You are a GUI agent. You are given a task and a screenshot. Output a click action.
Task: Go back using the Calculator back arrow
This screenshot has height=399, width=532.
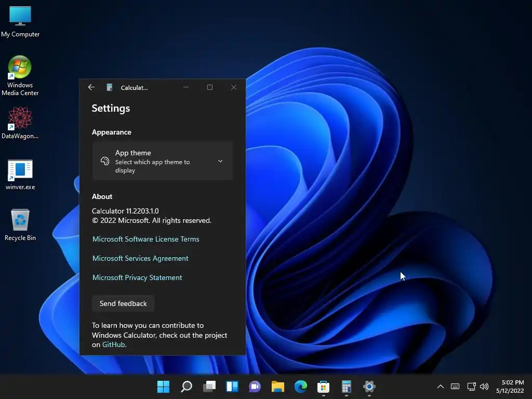pos(91,87)
